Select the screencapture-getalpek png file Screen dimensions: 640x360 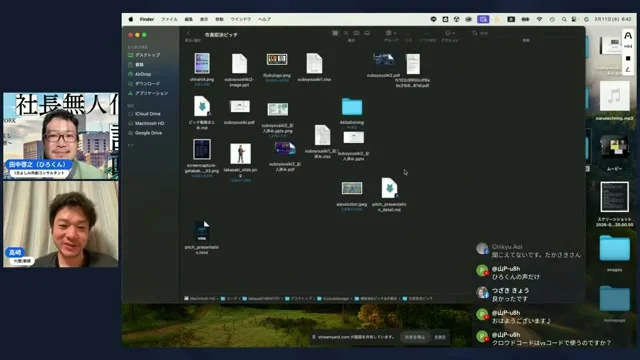[202, 157]
